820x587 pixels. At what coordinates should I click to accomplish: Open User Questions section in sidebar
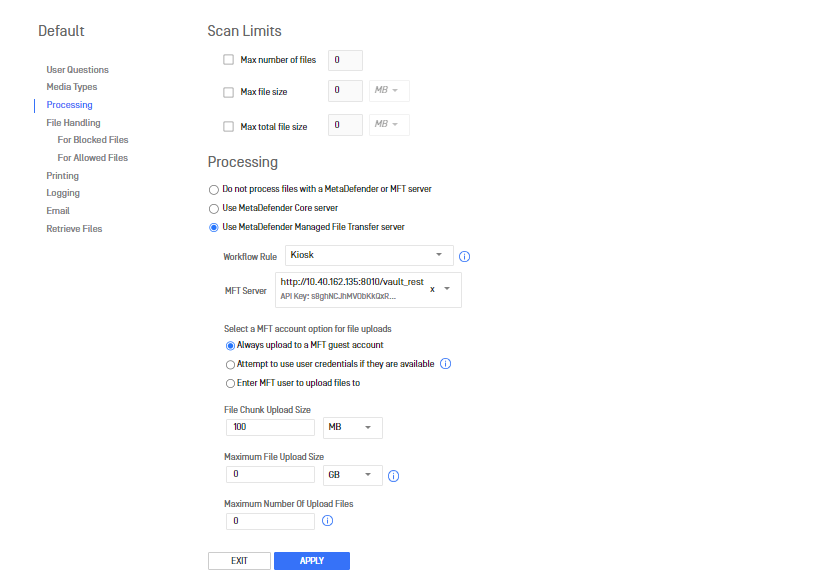(77, 70)
